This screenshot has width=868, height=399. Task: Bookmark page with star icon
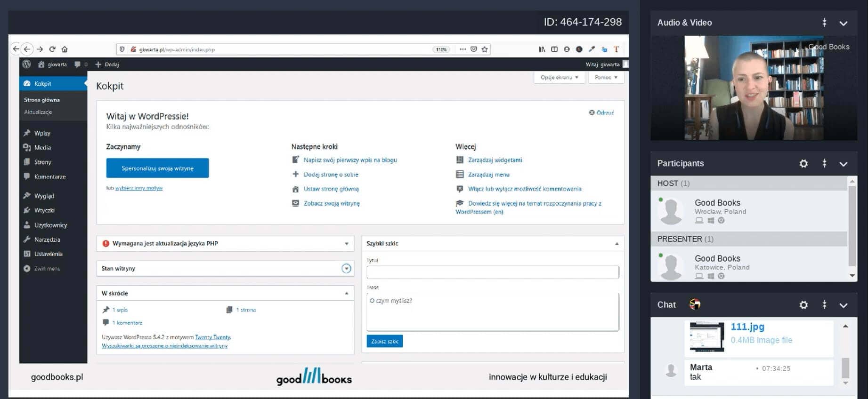pyautogui.click(x=485, y=49)
